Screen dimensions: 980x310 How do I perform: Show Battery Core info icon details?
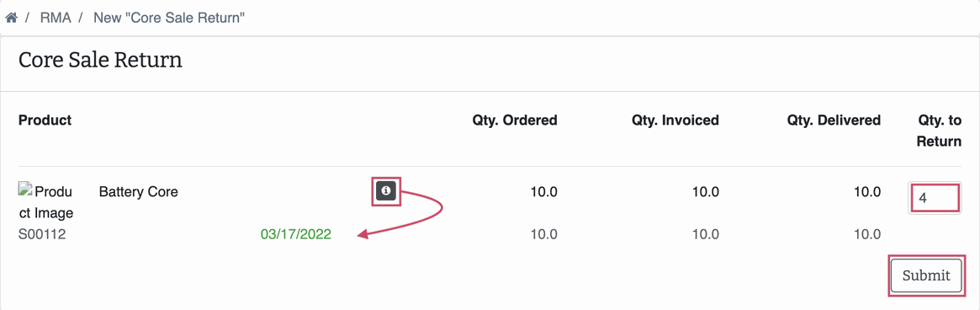tap(385, 190)
